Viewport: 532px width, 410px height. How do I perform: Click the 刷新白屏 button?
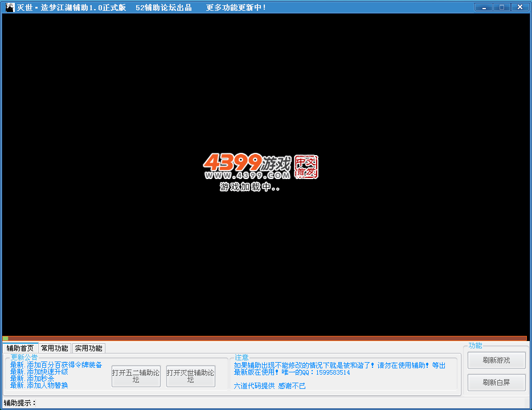[x=496, y=383]
